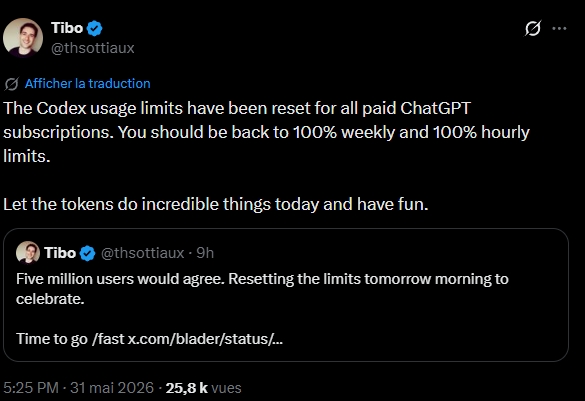Click verified badge beside main Tibo name
Image resolution: width=585 pixels, height=401 pixels.
click(x=94, y=28)
